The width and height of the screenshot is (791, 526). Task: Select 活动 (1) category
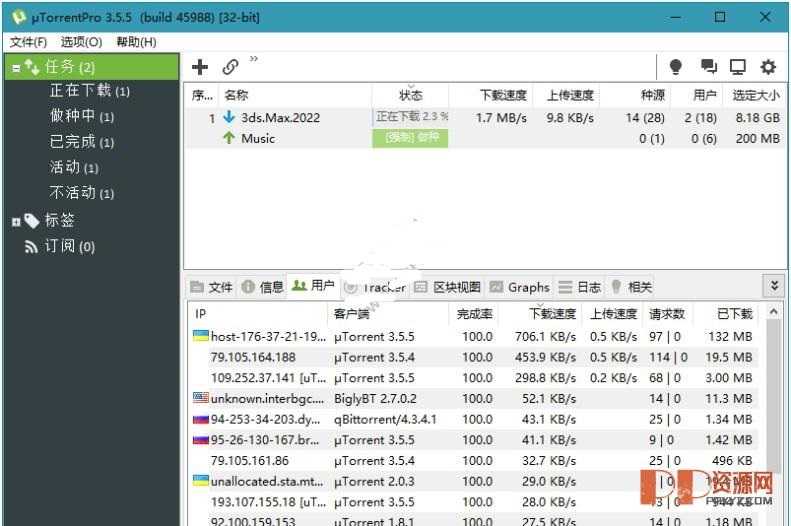pyautogui.click(x=74, y=167)
